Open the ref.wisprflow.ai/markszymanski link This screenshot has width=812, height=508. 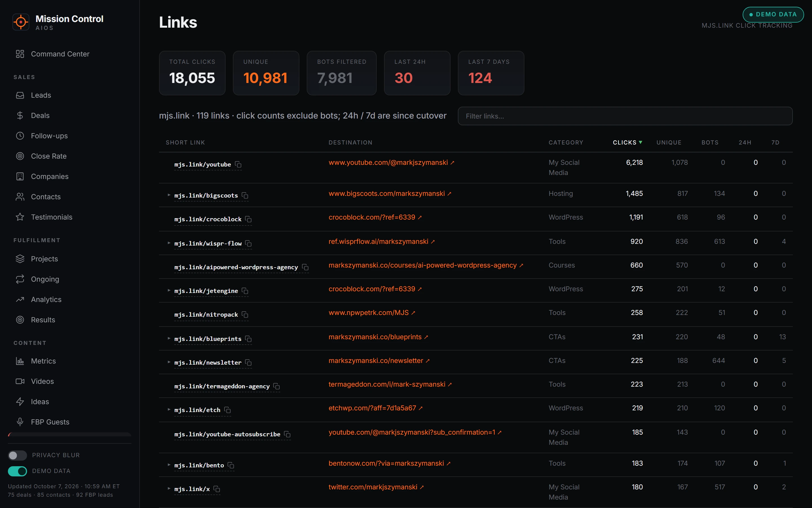381,242
